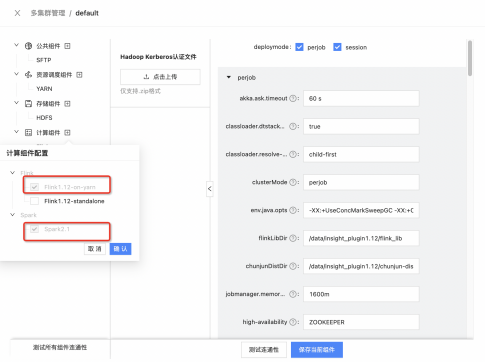485x362 pixels.
Task: Edit the child-first value field
Action: pos(361,154)
